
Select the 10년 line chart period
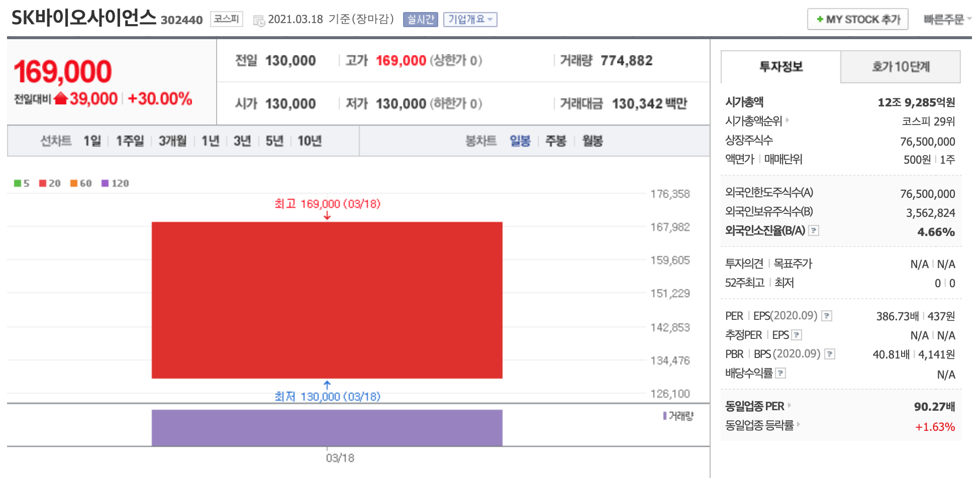[309, 141]
